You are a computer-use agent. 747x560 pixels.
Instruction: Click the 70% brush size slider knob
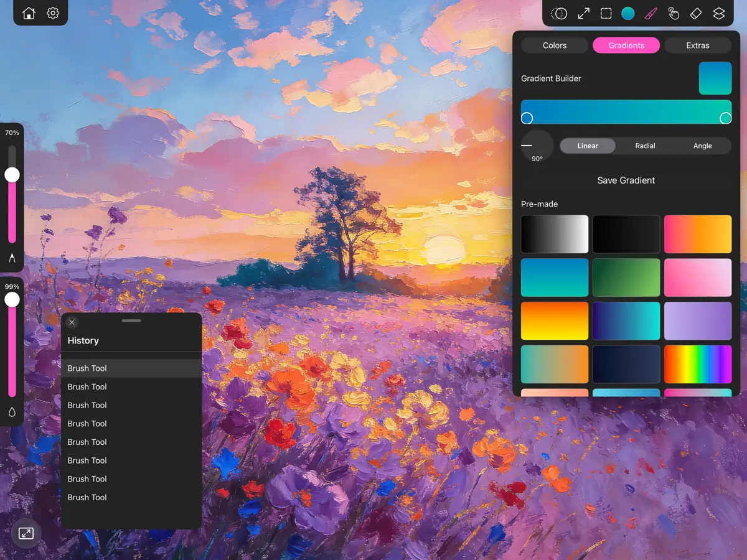point(12,175)
